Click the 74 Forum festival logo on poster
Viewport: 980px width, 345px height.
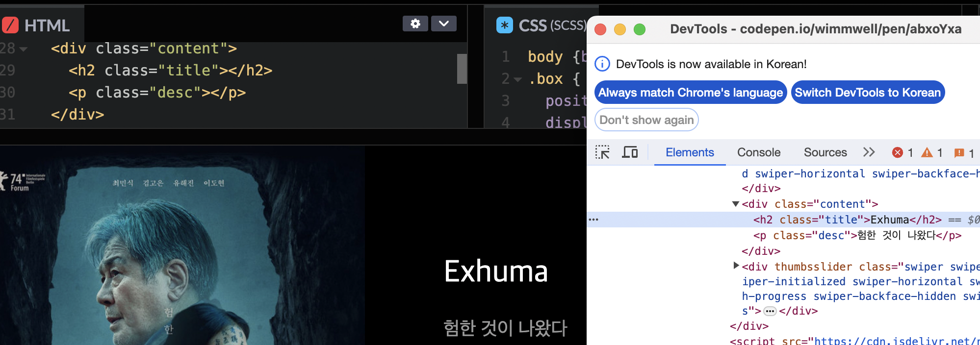coord(23,181)
